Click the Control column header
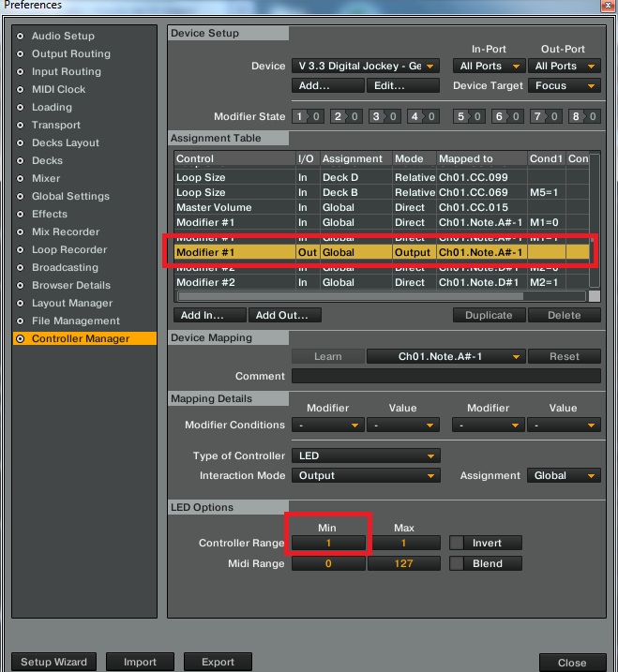 click(x=235, y=159)
